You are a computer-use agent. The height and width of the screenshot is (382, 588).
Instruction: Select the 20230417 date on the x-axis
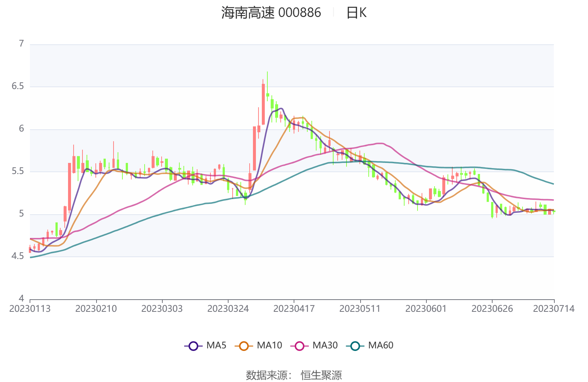tap(294, 309)
